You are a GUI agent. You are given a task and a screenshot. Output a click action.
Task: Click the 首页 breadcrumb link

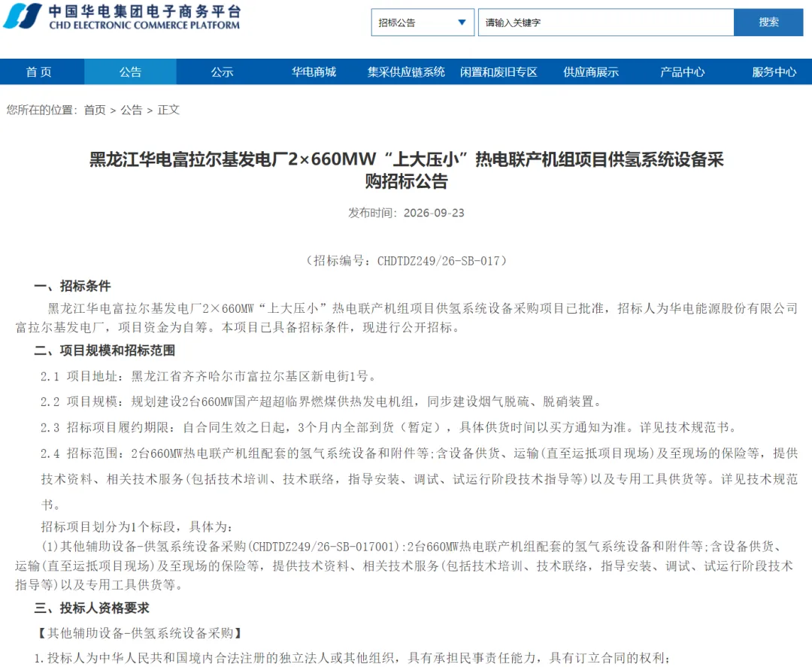pos(95,110)
